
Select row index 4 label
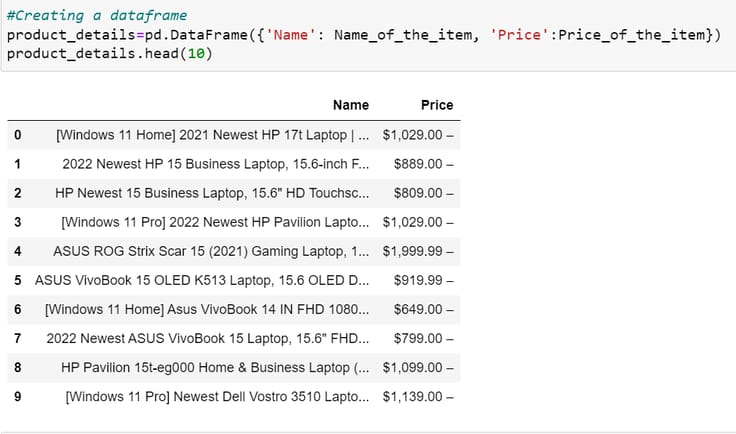click(17, 251)
